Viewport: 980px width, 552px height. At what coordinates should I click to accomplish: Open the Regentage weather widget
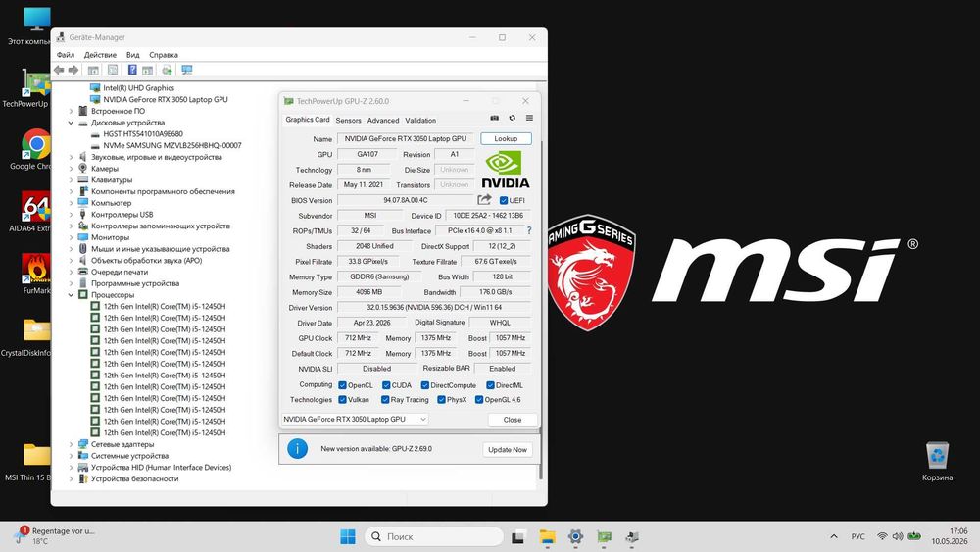[x=54, y=536]
